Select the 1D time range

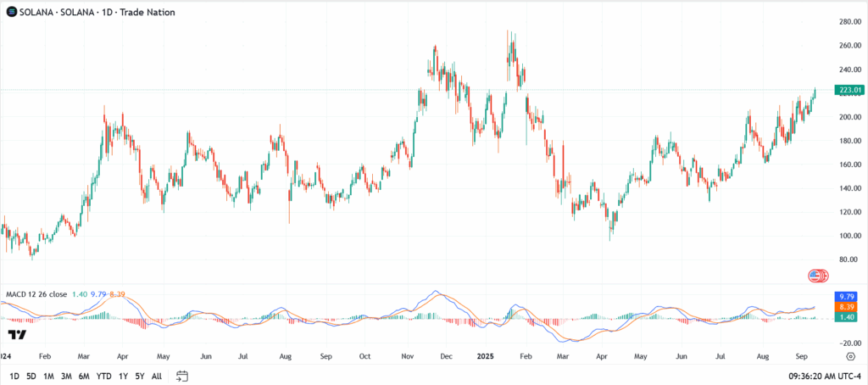tap(14, 375)
